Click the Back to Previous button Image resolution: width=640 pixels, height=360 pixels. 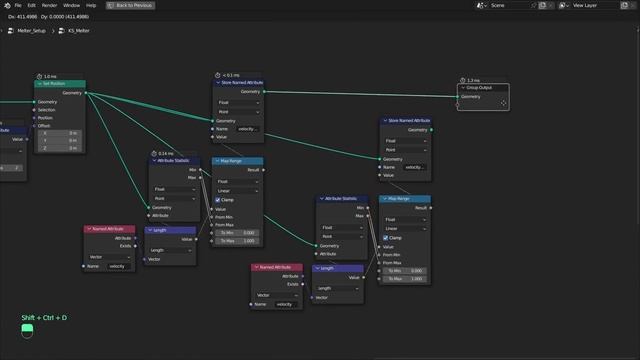click(131, 5)
